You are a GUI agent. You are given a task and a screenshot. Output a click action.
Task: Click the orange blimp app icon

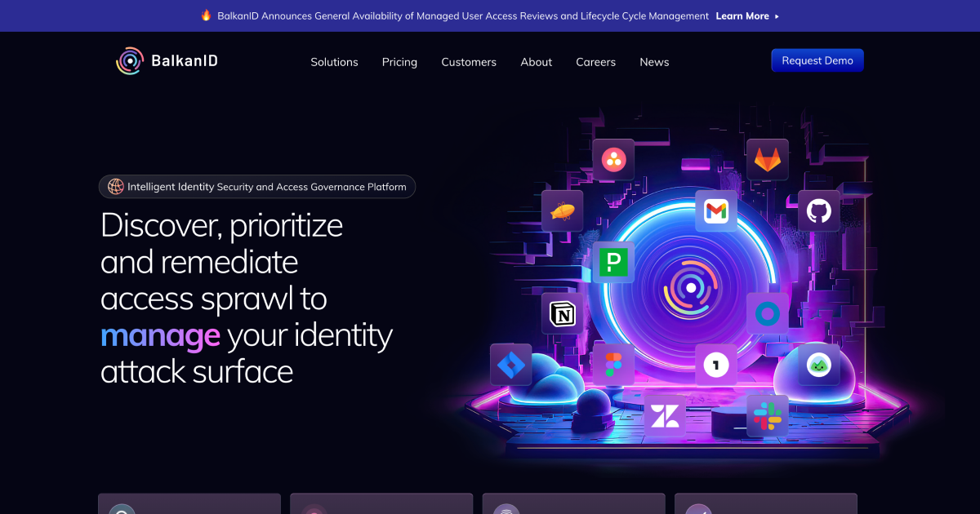click(x=562, y=211)
